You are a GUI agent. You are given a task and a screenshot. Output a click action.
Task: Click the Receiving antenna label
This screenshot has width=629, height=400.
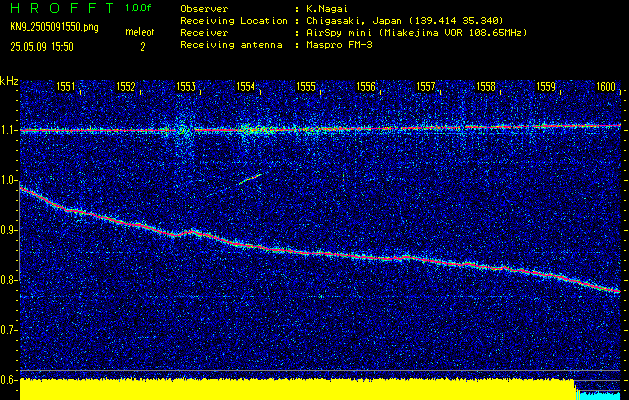(231, 45)
